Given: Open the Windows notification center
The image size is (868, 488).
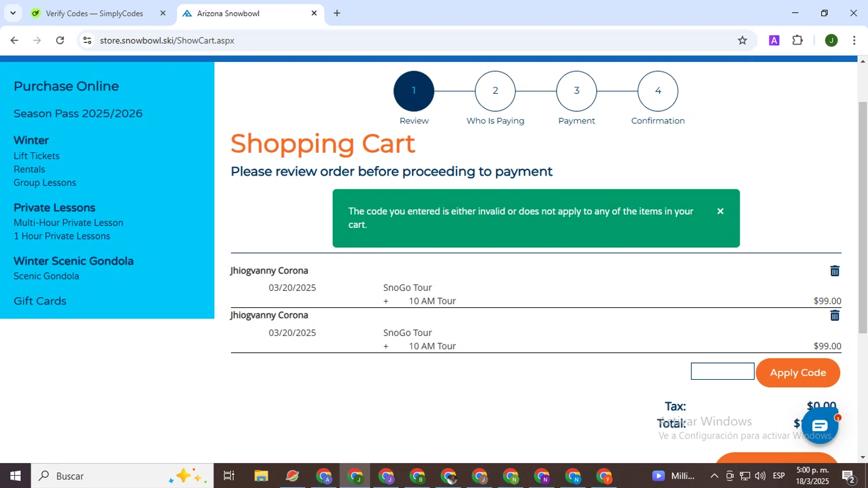Looking at the screenshot, I should click(849, 476).
